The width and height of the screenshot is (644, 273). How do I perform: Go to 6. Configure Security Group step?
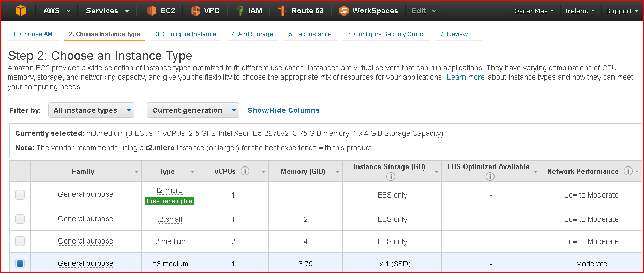click(385, 34)
